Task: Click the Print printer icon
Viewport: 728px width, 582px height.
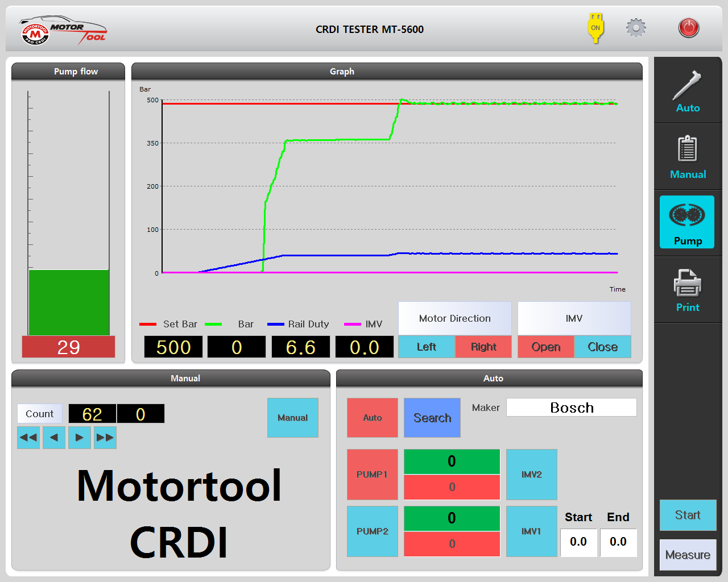Action: (x=688, y=290)
